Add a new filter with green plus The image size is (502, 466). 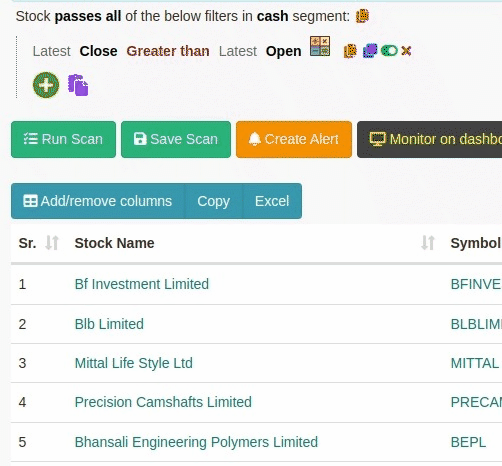click(x=46, y=85)
